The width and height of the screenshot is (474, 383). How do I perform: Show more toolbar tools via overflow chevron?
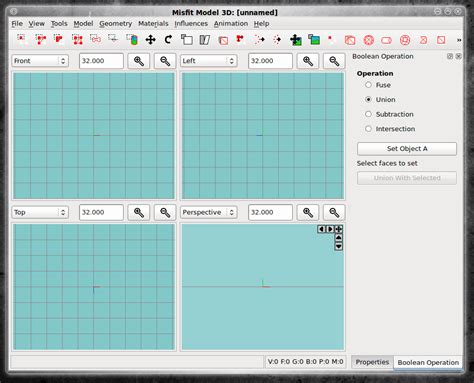coord(459,40)
